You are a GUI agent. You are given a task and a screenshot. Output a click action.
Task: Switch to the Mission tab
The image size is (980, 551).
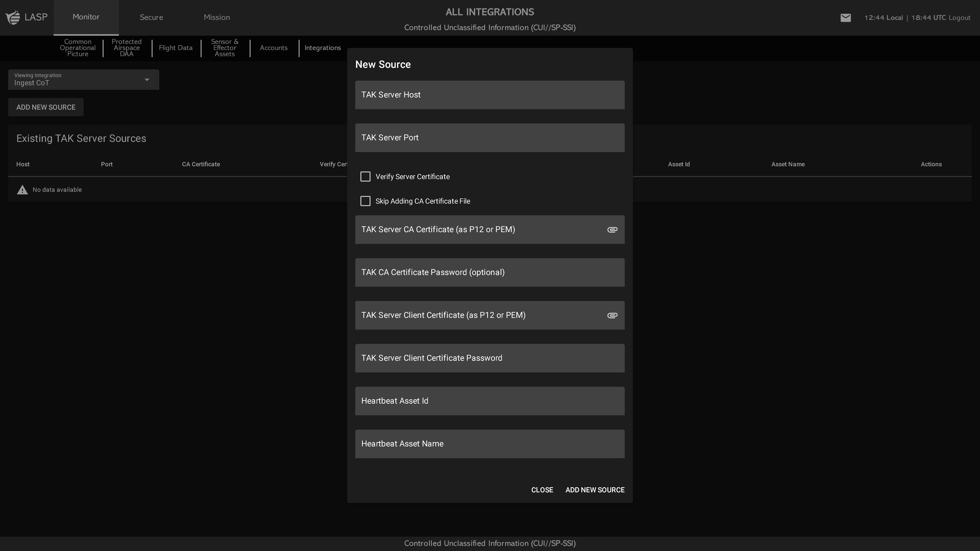point(217,17)
